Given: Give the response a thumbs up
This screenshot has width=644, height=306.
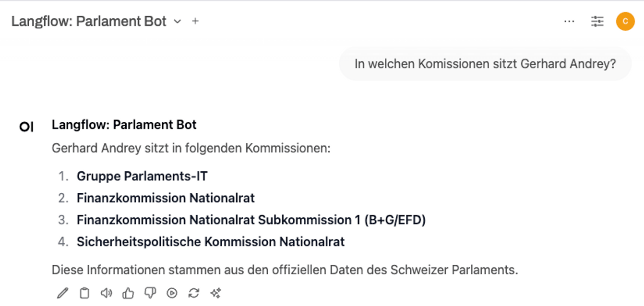Looking at the screenshot, I should click(128, 293).
